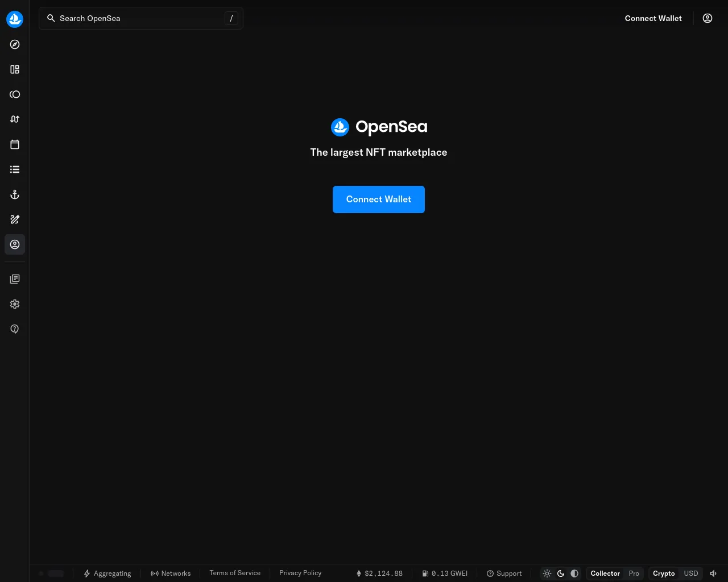This screenshot has height=582, width=728.
Task: Click the OpenSea home logo in sidebar
Action: coord(15,19)
